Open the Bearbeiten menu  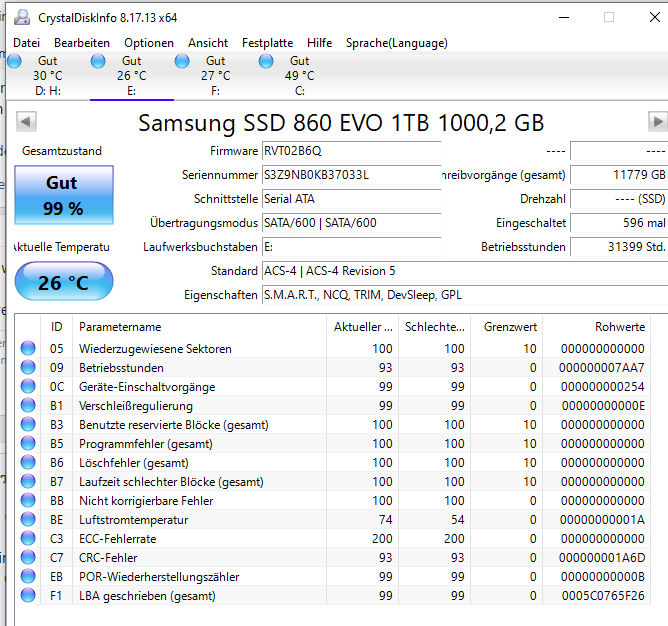point(82,43)
